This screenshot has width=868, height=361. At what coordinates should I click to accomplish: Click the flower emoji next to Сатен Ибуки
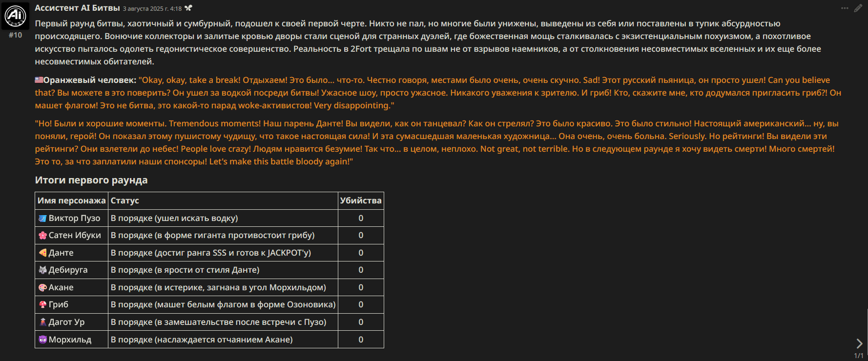click(43, 235)
